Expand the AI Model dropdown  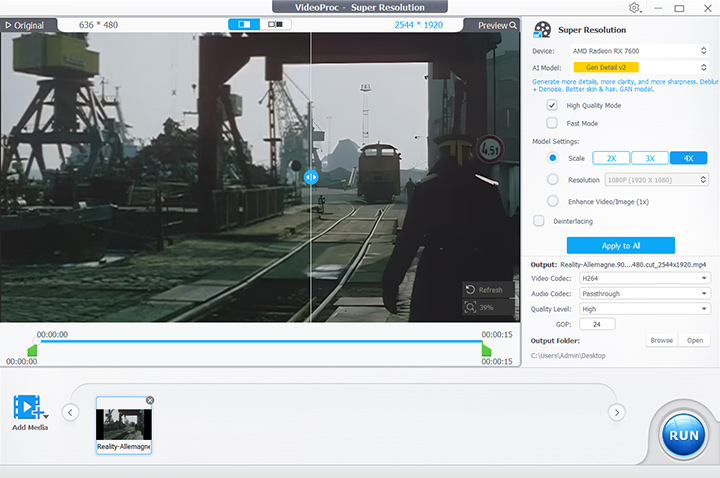coord(639,66)
